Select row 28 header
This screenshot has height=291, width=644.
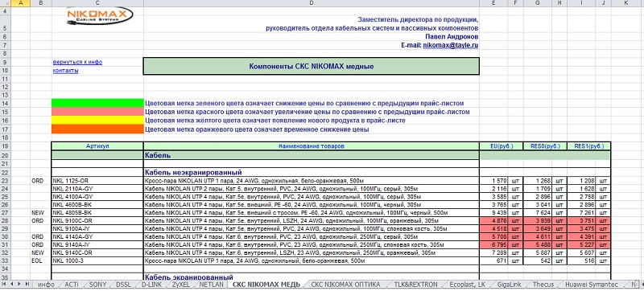pyautogui.click(x=5, y=220)
